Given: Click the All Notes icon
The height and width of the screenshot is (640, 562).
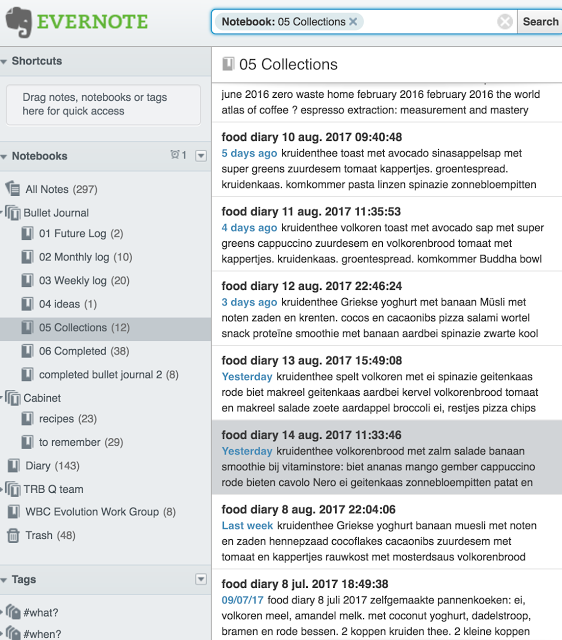Looking at the screenshot, I should point(13,189).
